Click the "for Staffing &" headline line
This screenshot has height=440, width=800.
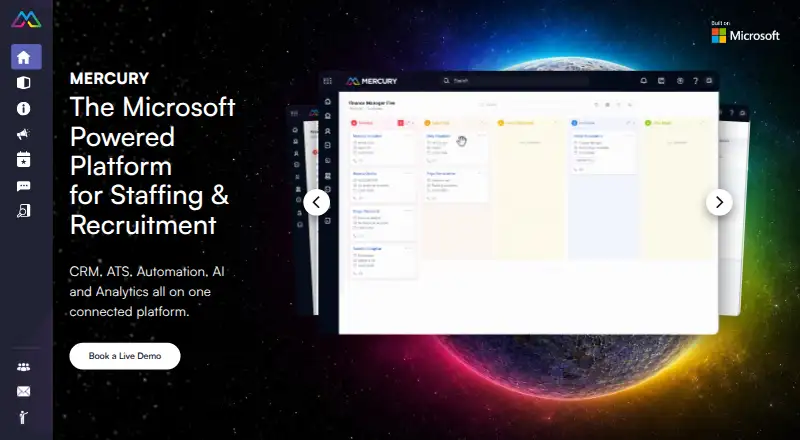(x=149, y=195)
